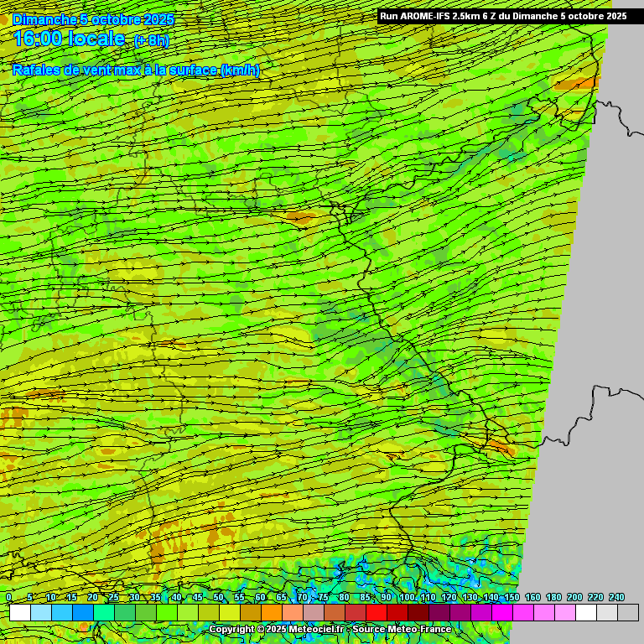Click the magenta 150 km/h legend swatch
Image resolution: width=644 pixels, height=644 pixels.
point(523,613)
